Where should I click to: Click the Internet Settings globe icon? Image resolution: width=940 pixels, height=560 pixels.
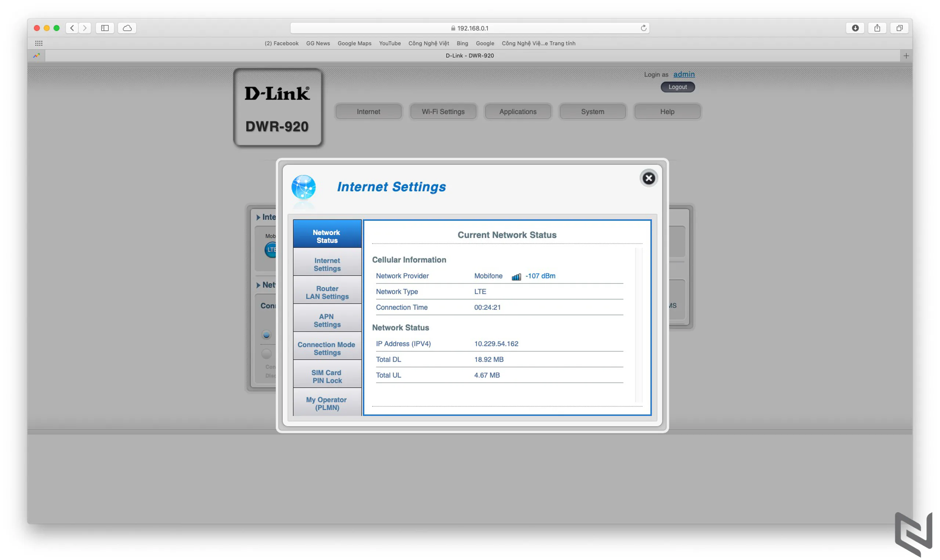click(x=304, y=187)
